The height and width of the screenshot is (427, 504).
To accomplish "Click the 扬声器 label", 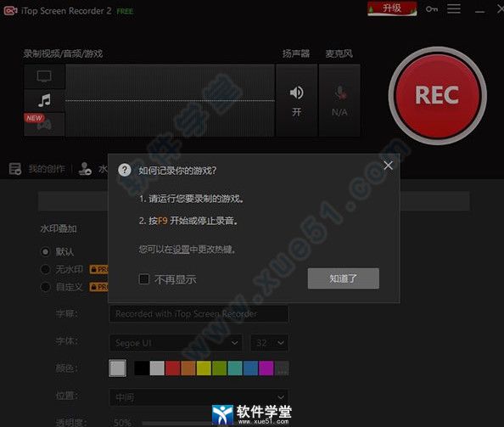I will click(296, 53).
